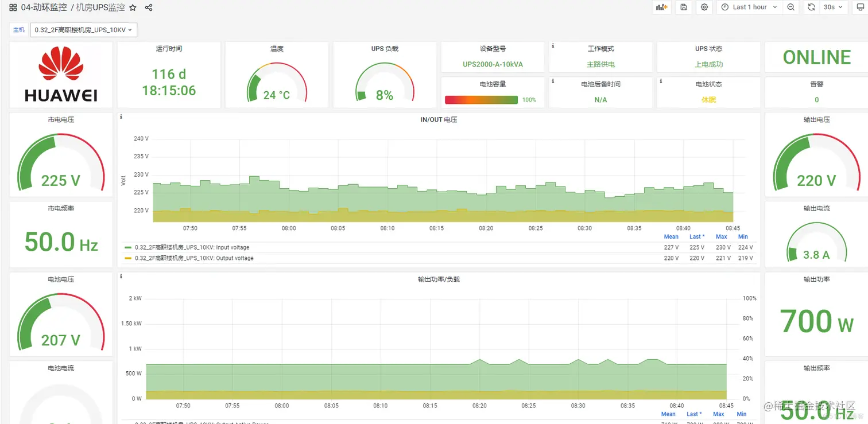Pick color for the green Input voltage legend marker
This screenshot has width=868, height=424.
pyautogui.click(x=127, y=248)
